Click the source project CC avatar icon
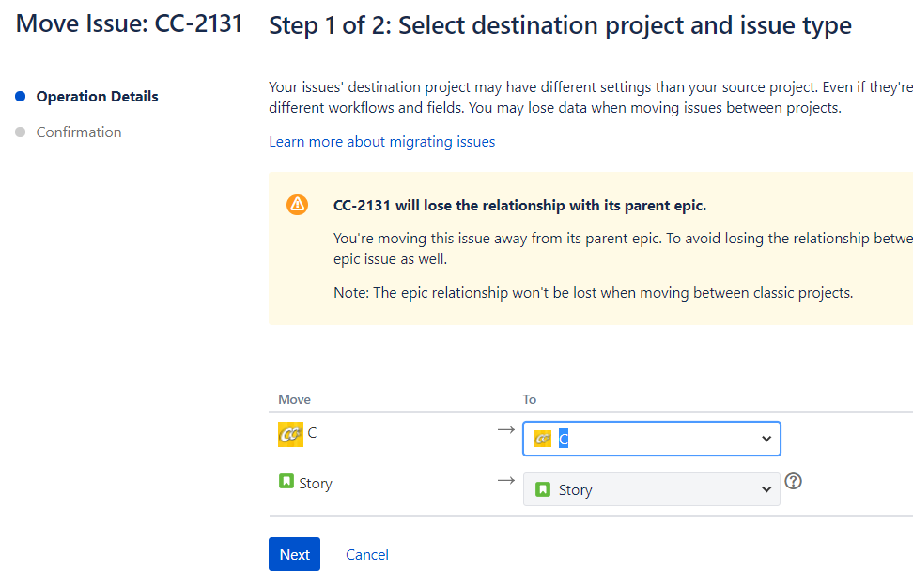 click(x=290, y=434)
